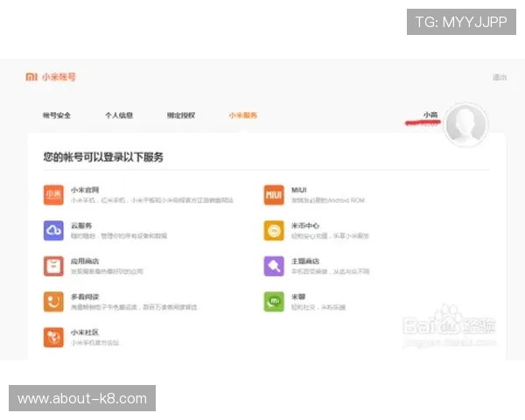The height and width of the screenshot is (420, 525).
Task: Open the MIUI service icon
Action: tap(274, 194)
